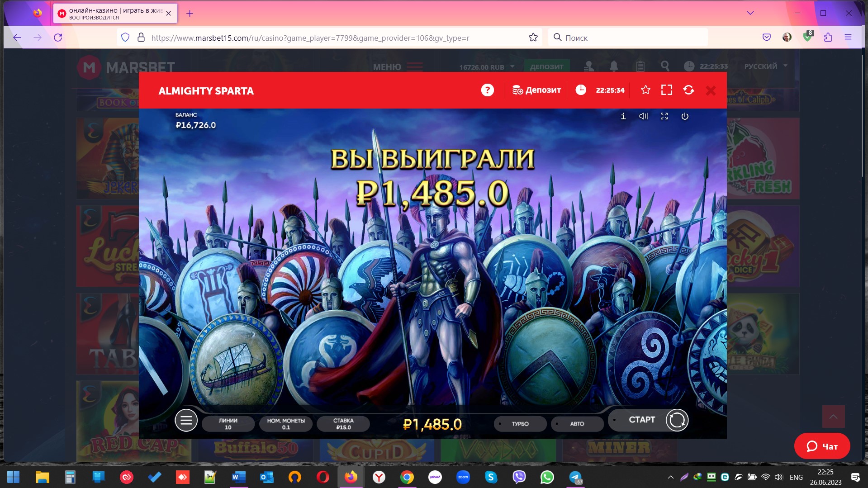
Task: Expand the 16726.00 RUB balance dropdown
Action: [x=487, y=67]
